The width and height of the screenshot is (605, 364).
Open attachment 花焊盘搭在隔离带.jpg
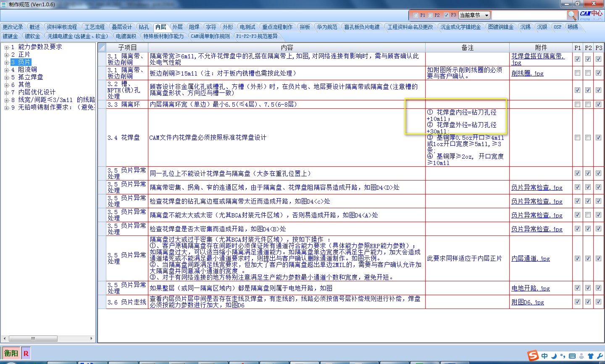tap(538, 59)
